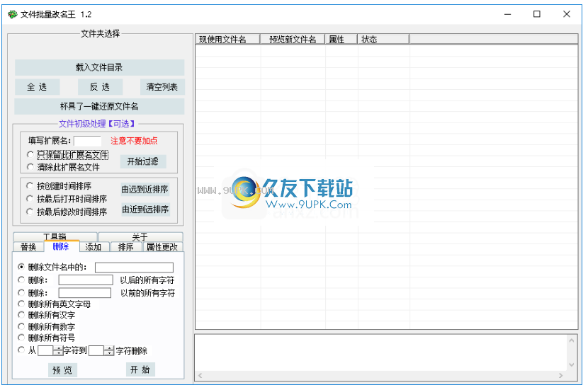Click the app icon in the title bar
The width and height of the screenshot is (588, 385).
tap(12, 14)
